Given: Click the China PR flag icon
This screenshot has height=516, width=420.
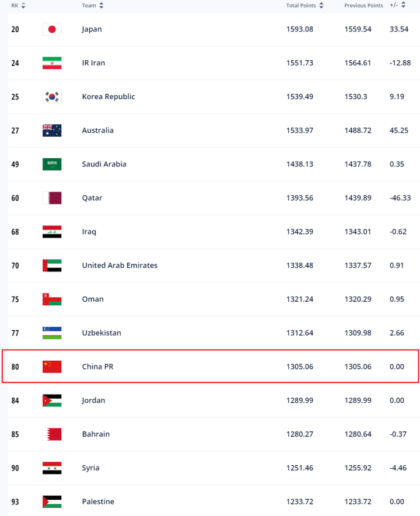Looking at the screenshot, I should point(51,367).
